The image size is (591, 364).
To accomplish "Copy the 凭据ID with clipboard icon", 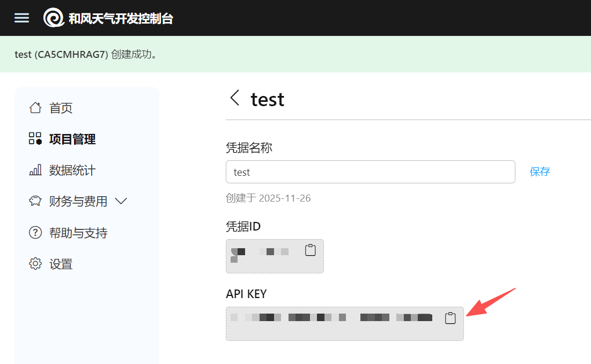I will (x=310, y=250).
